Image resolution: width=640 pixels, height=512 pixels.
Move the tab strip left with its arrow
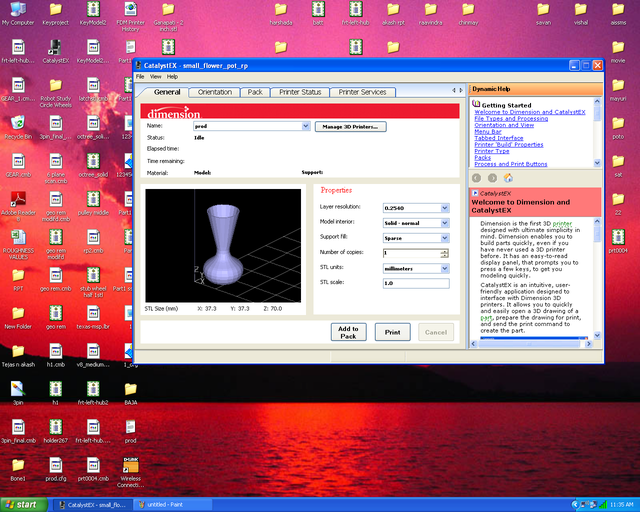pos(454,90)
